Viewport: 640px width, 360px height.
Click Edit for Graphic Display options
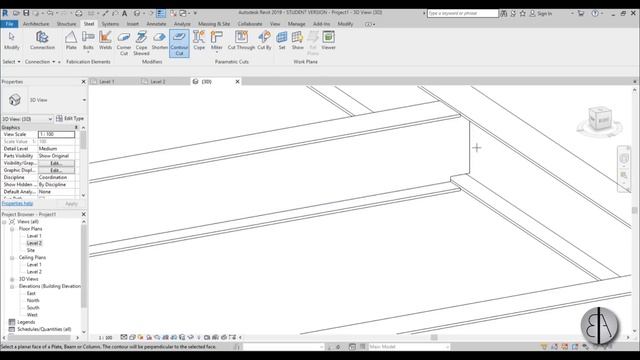[x=56, y=170]
